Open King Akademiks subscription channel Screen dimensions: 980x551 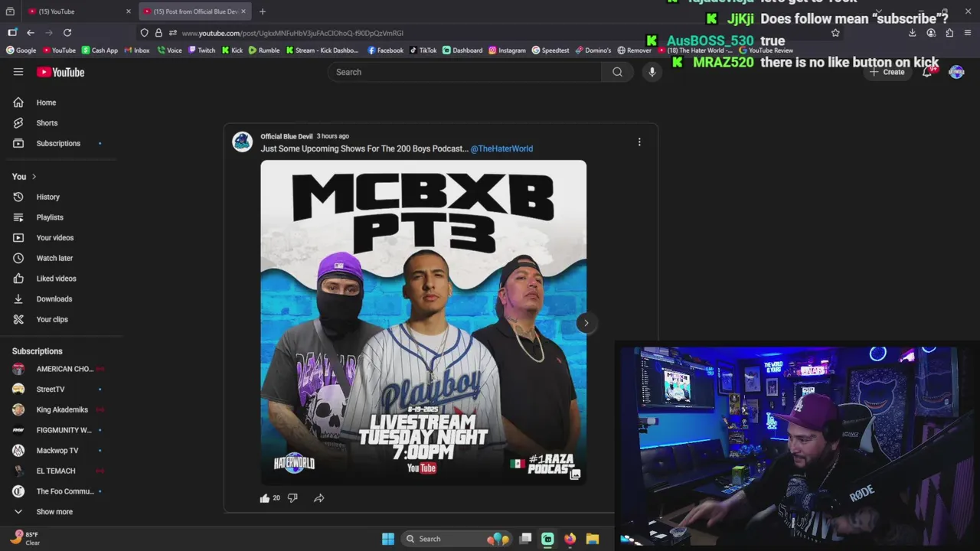click(61, 409)
